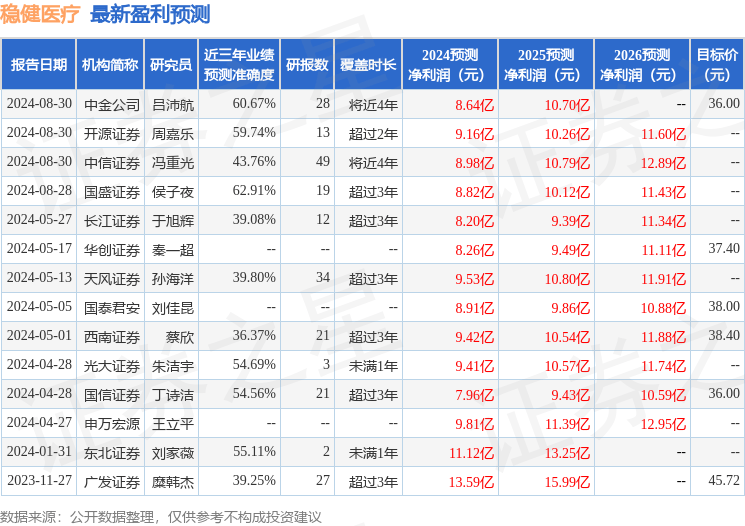This screenshot has width=745, height=526.
Task: Click 8.64亿 profit forecast
Action: tap(474, 105)
